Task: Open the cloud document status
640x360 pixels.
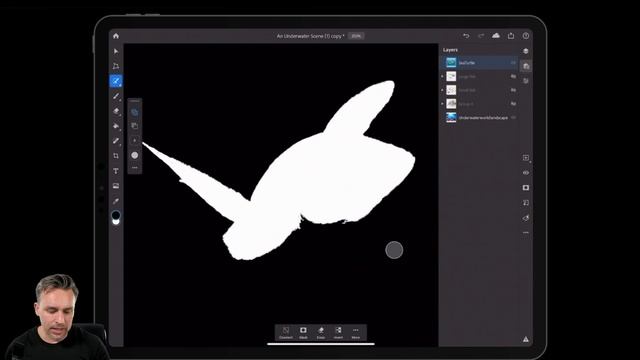Action: (496, 36)
